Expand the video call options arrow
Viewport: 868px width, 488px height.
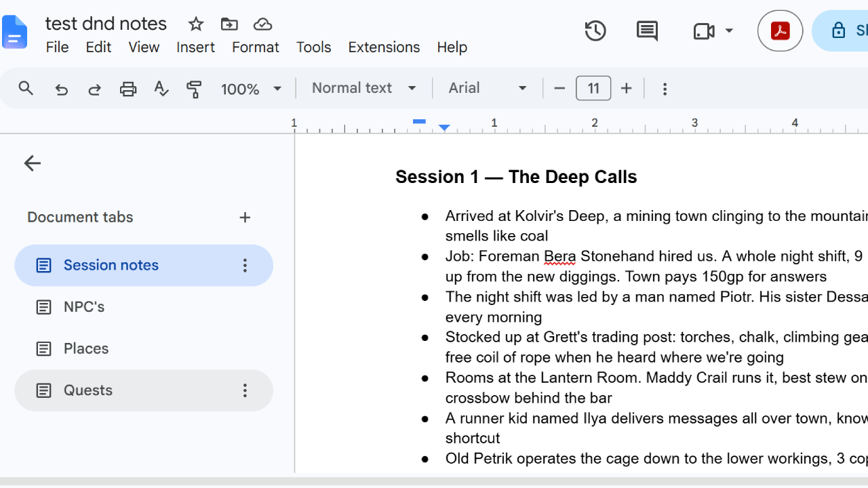729,30
